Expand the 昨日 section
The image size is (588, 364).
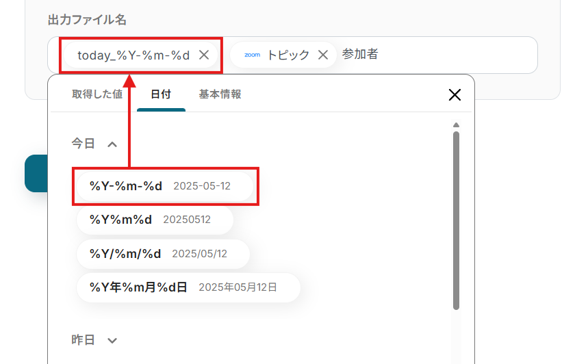tap(112, 340)
